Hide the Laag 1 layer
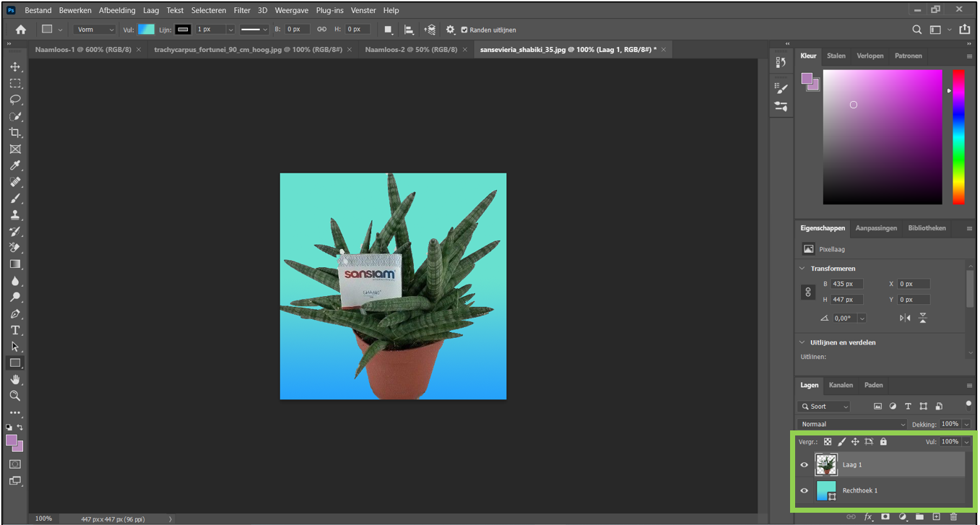 804,465
